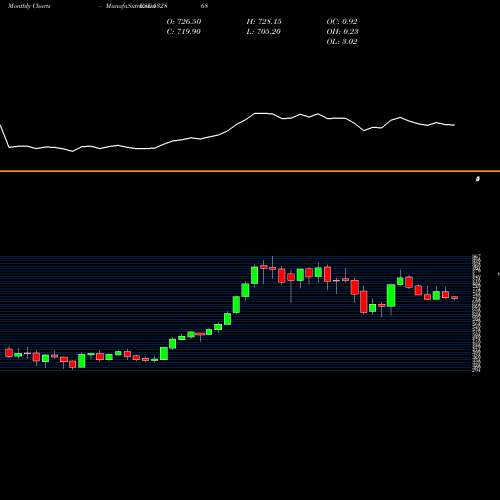Select the low value "L: 705.20"
The image size is (500, 500).
(x=263, y=32)
